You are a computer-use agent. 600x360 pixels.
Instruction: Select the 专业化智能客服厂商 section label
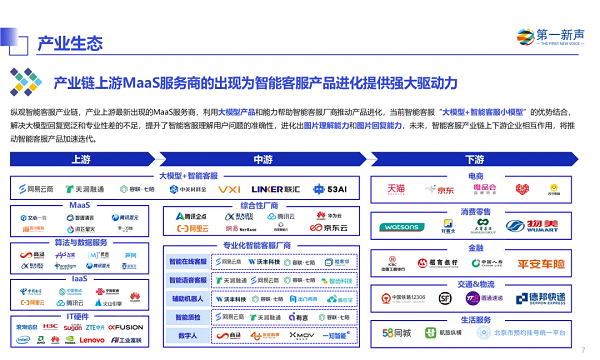tap(257, 245)
